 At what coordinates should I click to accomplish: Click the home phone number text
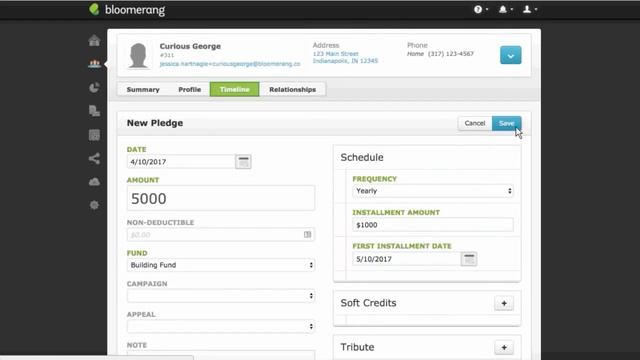[x=451, y=54]
